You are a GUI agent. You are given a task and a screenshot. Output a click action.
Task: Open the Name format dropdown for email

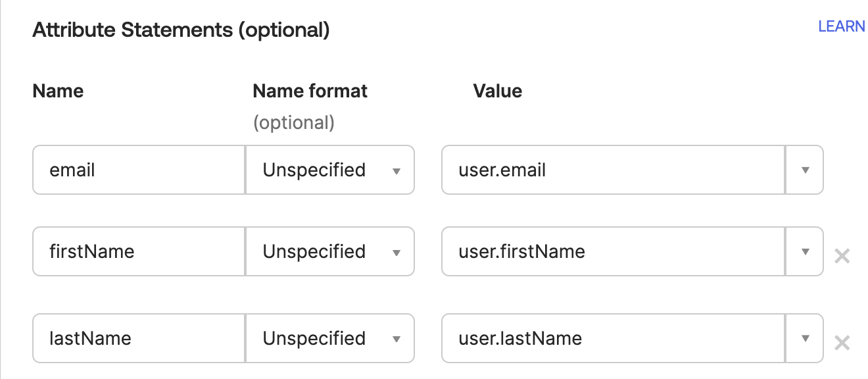[x=397, y=170]
